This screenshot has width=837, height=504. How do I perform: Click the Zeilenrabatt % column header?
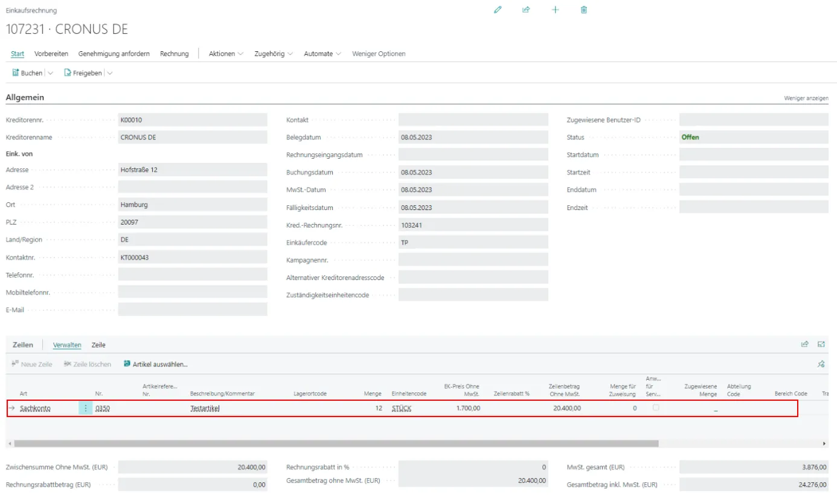click(x=512, y=394)
